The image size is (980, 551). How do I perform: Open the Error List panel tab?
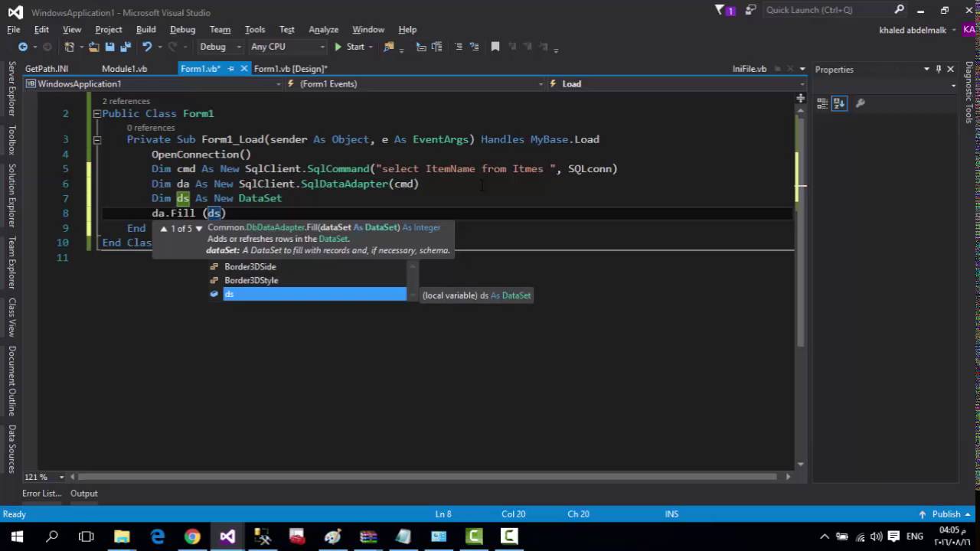click(x=41, y=494)
